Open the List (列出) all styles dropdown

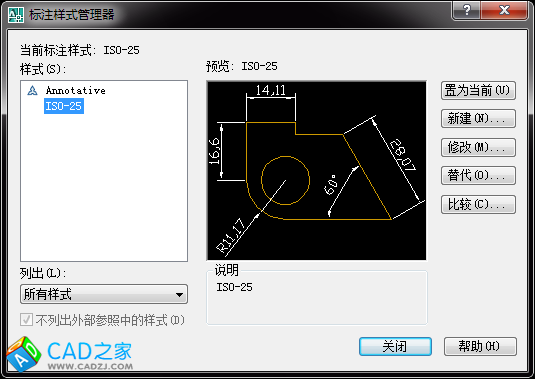pos(104,294)
